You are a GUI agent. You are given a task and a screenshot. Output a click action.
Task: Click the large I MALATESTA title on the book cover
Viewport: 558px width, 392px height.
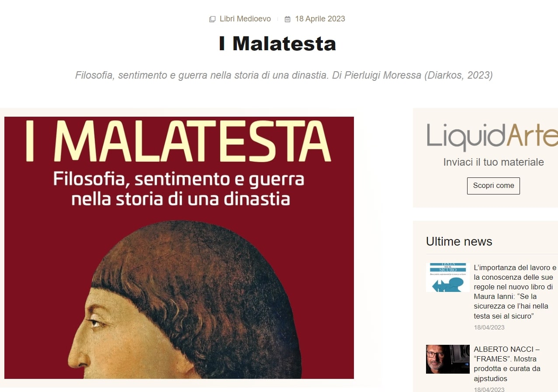click(179, 141)
